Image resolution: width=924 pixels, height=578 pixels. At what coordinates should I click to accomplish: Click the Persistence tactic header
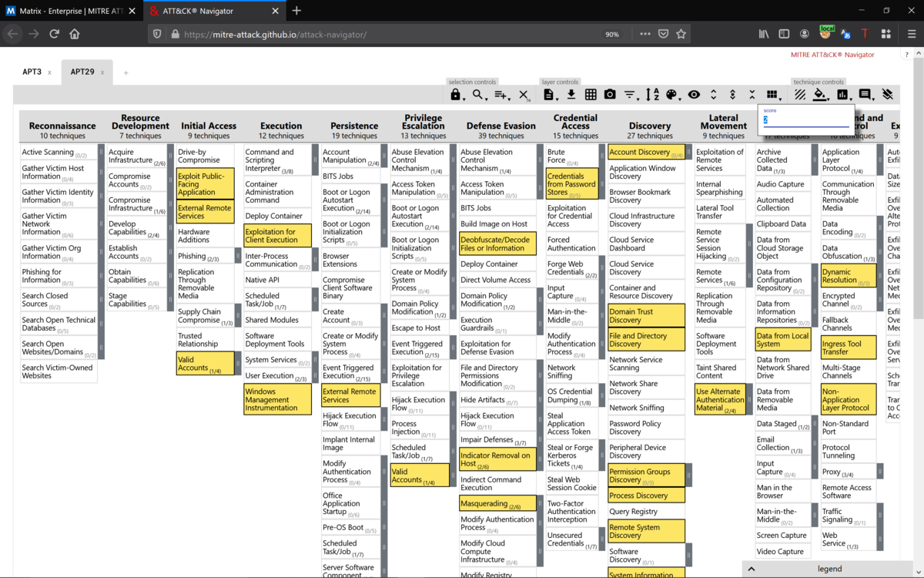(x=354, y=126)
